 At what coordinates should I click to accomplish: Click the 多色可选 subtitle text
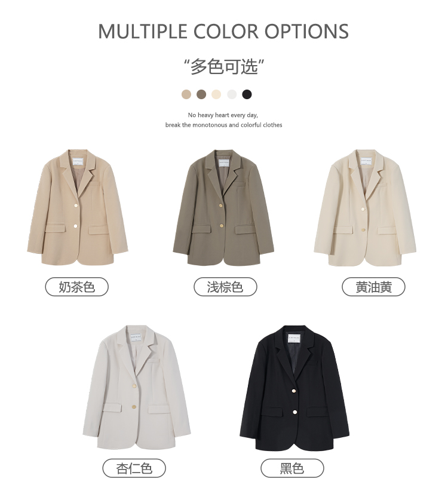coord(224,67)
